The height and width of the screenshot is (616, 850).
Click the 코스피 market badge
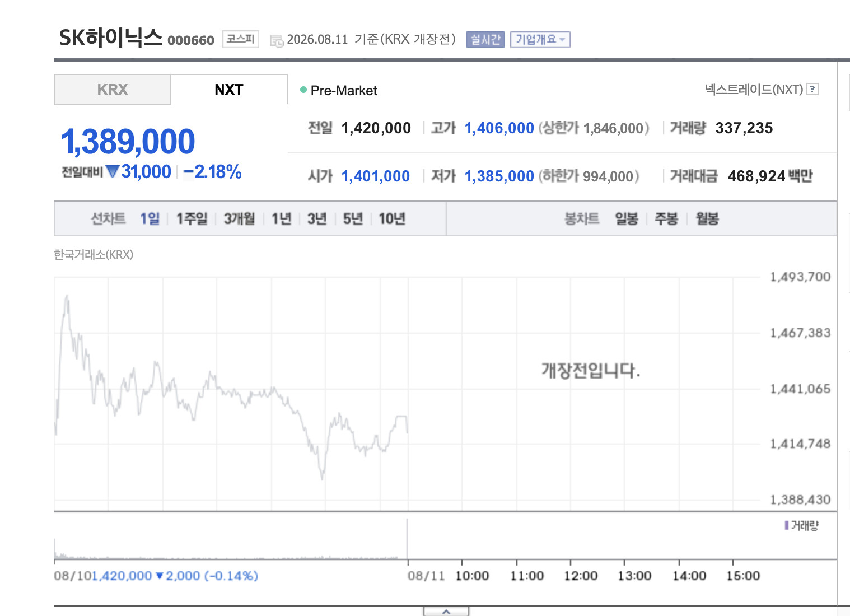241,39
